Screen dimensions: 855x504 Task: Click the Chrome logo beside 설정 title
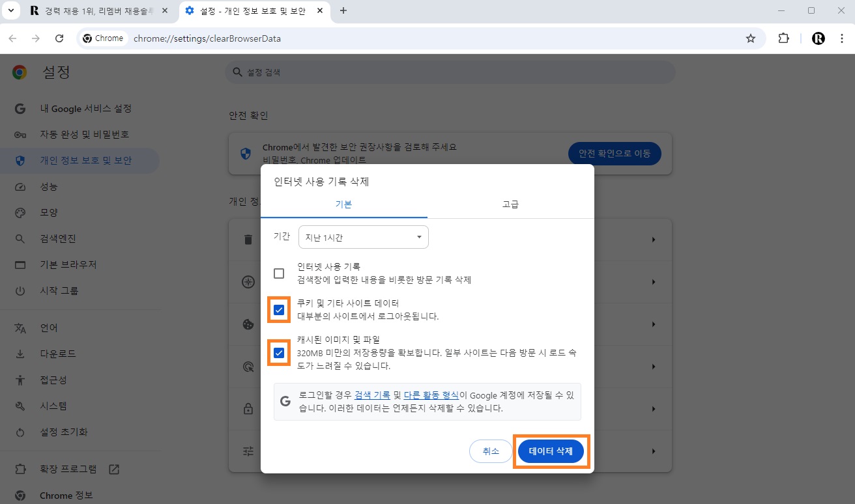(x=20, y=72)
